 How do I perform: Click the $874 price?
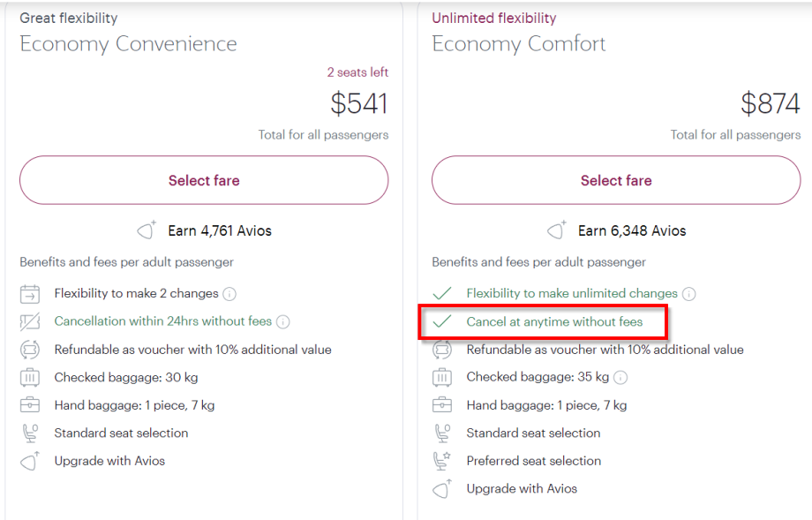[770, 104]
